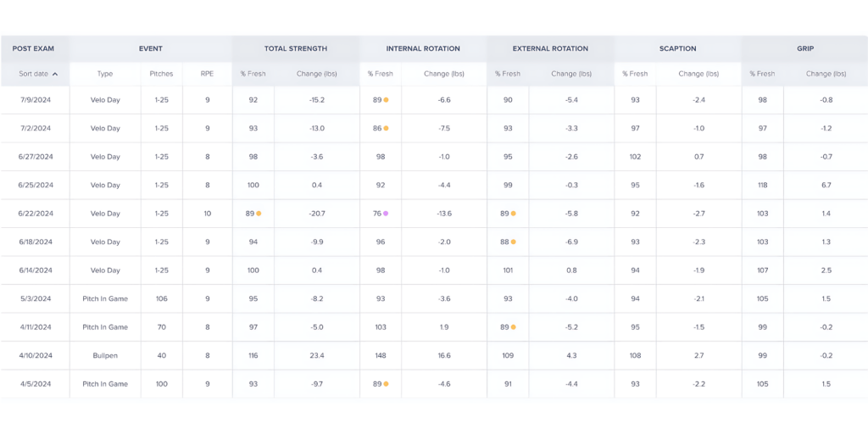Click the Total Strength orange dot on 6/22/2024
868x434 pixels.
click(259, 214)
